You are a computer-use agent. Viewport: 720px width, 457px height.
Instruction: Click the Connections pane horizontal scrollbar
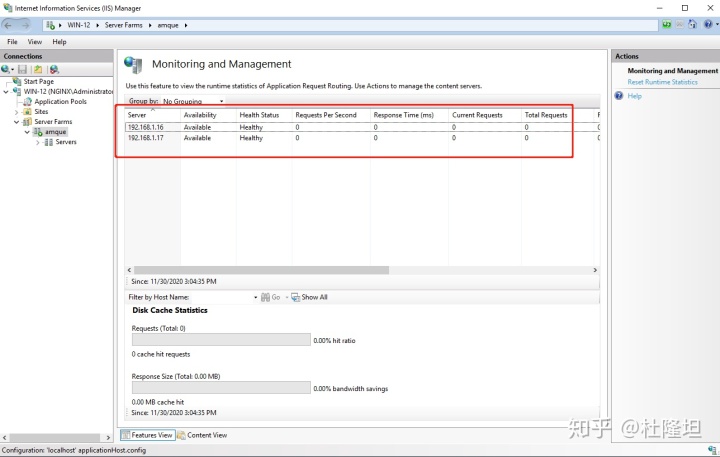[x=55, y=438]
